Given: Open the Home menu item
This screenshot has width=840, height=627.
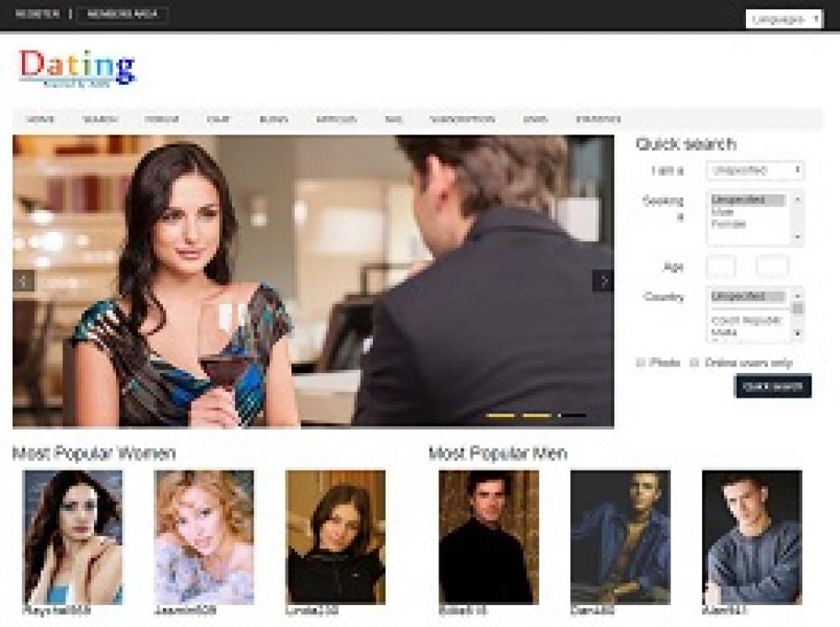Looking at the screenshot, I should coord(40,119).
